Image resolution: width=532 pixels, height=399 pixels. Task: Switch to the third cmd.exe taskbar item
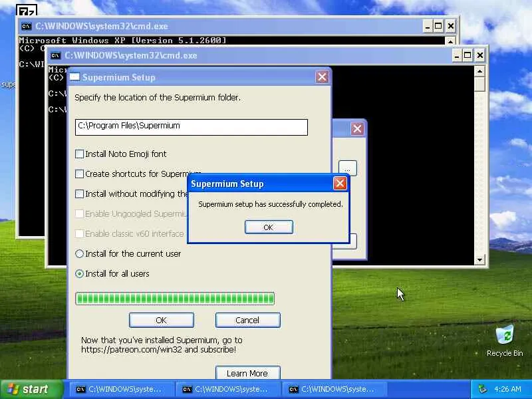(x=334, y=389)
